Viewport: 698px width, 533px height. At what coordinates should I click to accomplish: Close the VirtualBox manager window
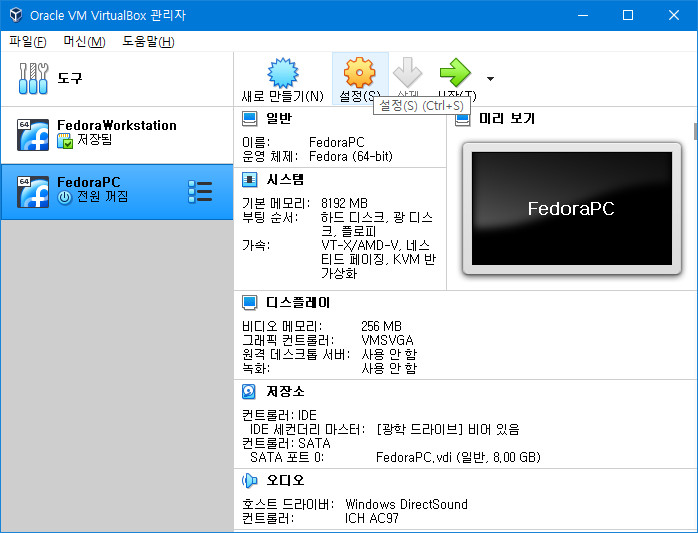tap(674, 15)
